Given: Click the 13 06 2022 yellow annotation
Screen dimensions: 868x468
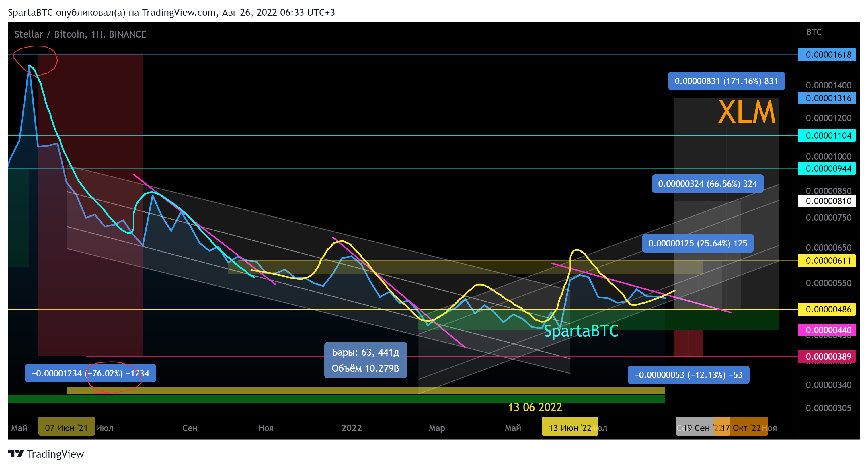Looking at the screenshot, I should [535, 407].
